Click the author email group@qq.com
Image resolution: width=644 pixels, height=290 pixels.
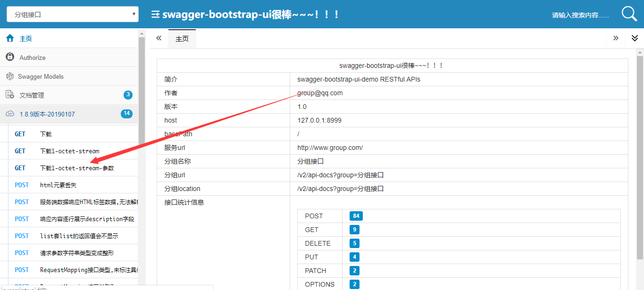tap(320, 93)
